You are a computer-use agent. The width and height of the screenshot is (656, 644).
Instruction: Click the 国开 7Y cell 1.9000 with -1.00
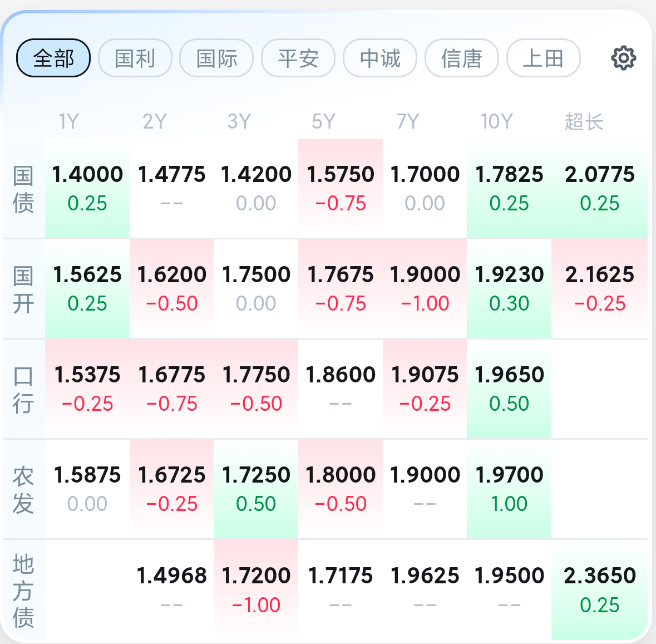click(425, 288)
